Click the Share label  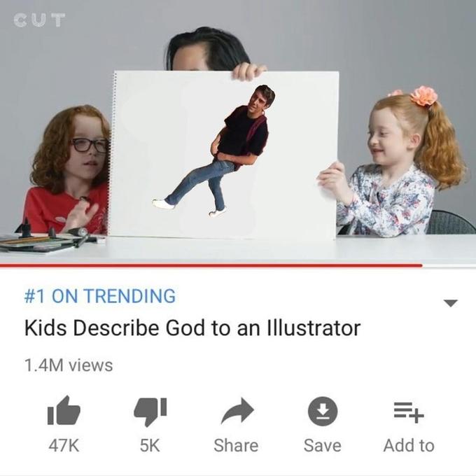coord(236,445)
